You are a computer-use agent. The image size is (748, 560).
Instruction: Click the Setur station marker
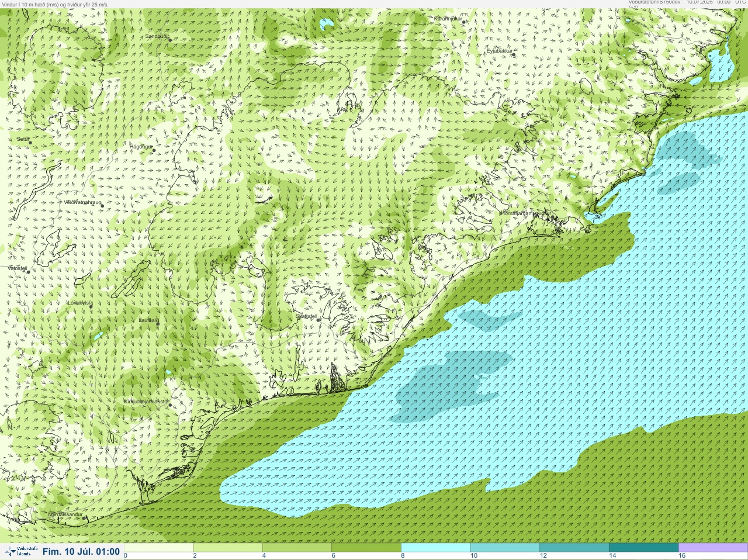pyautogui.click(x=30, y=143)
